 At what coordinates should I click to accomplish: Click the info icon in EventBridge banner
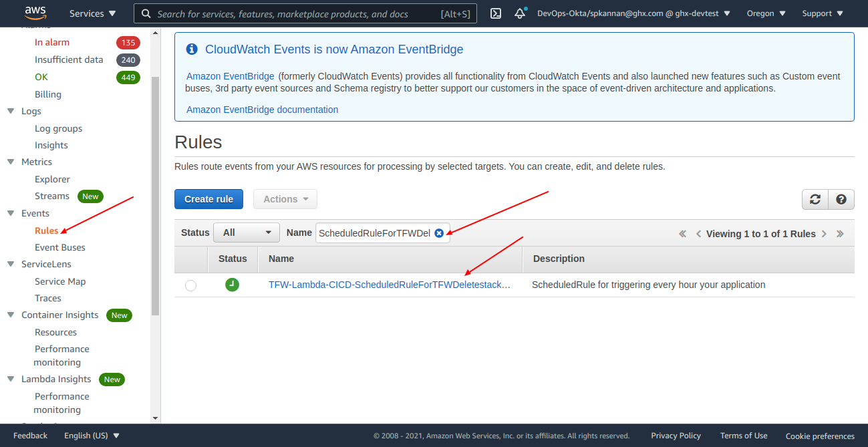pos(192,49)
